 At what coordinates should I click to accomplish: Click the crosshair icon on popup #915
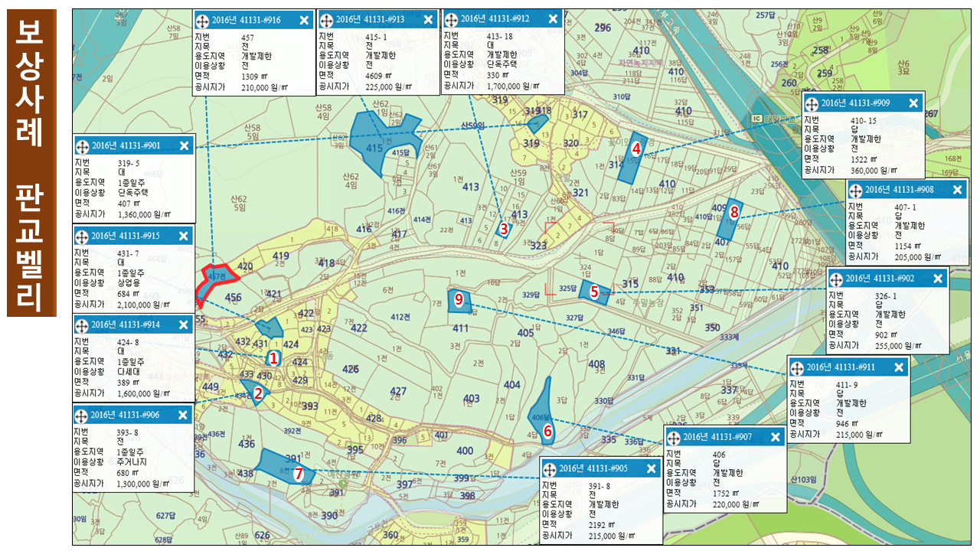tap(83, 236)
